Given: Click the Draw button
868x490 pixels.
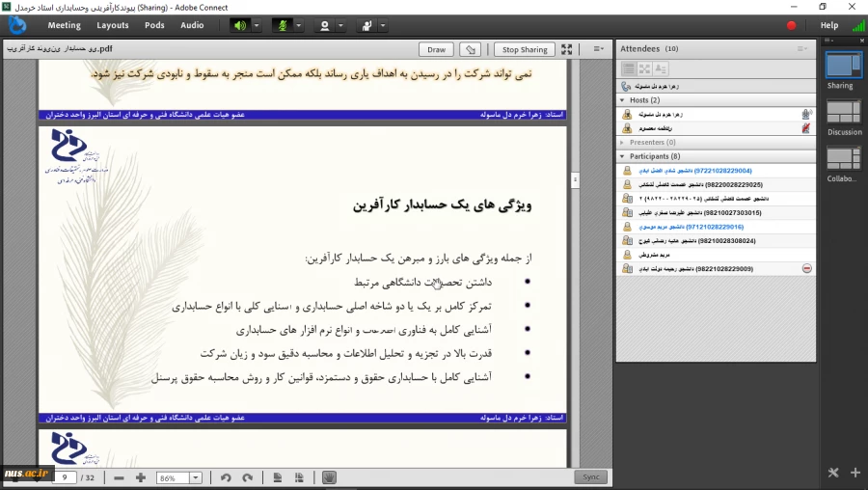Looking at the screenshot, I should [436, 49].
